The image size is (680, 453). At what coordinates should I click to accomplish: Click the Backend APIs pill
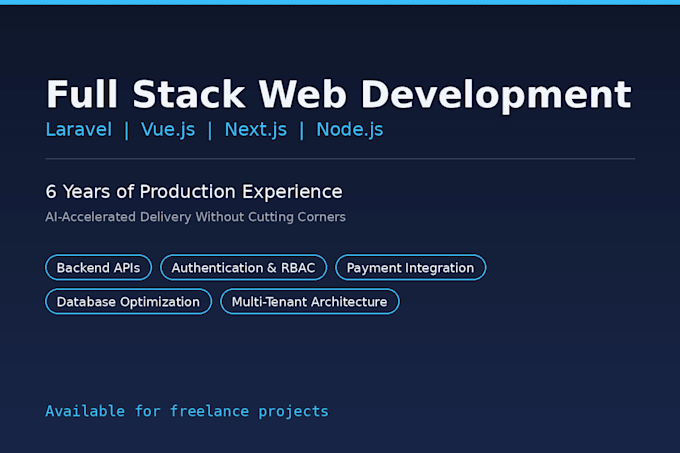[98, 267]
